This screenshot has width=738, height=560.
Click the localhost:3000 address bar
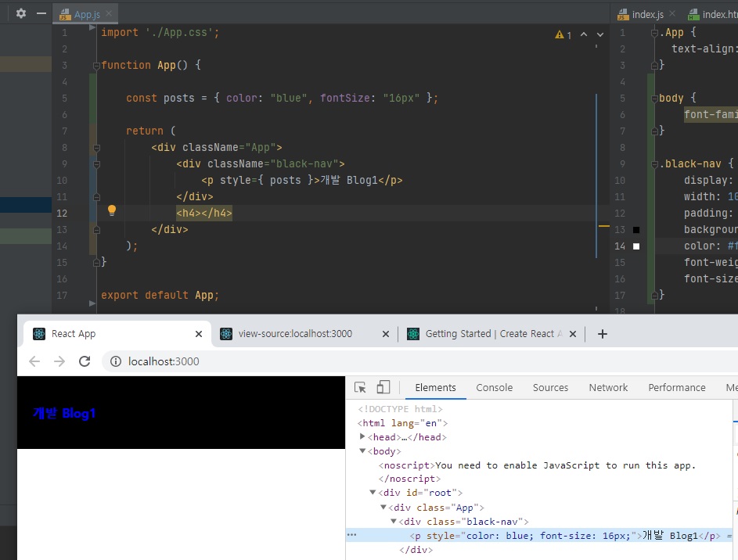(x=419, y=361)
